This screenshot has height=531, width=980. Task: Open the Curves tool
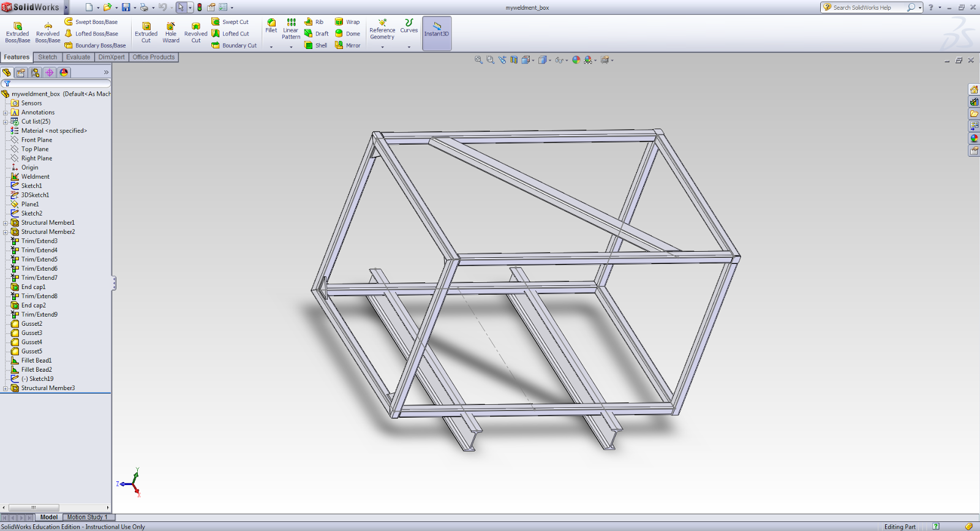(409, 26)
